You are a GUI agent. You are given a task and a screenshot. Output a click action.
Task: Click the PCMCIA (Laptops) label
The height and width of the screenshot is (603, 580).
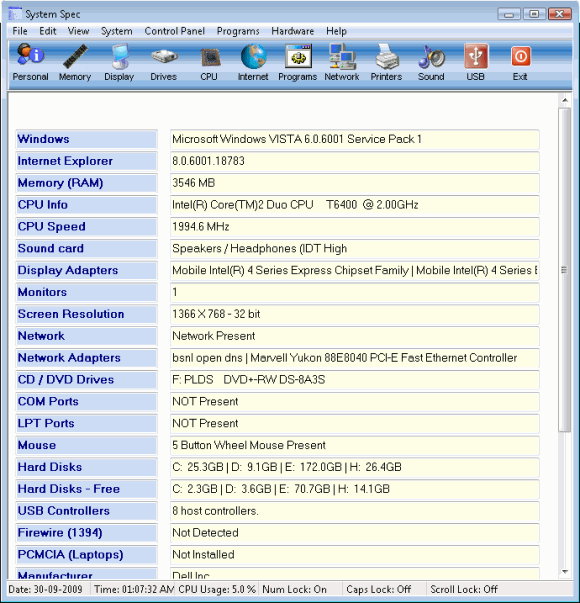click(x=87, y=555)
